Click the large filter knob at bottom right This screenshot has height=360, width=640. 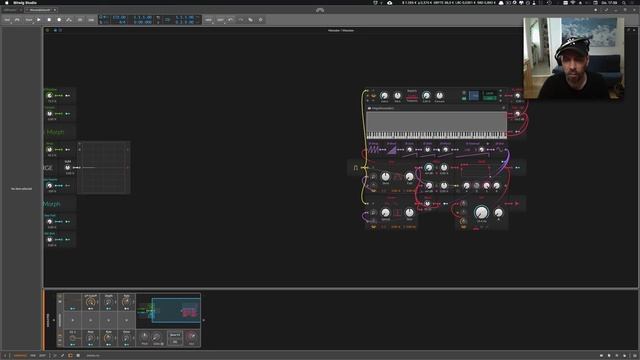pyautogui.click(x=482, y=212)
